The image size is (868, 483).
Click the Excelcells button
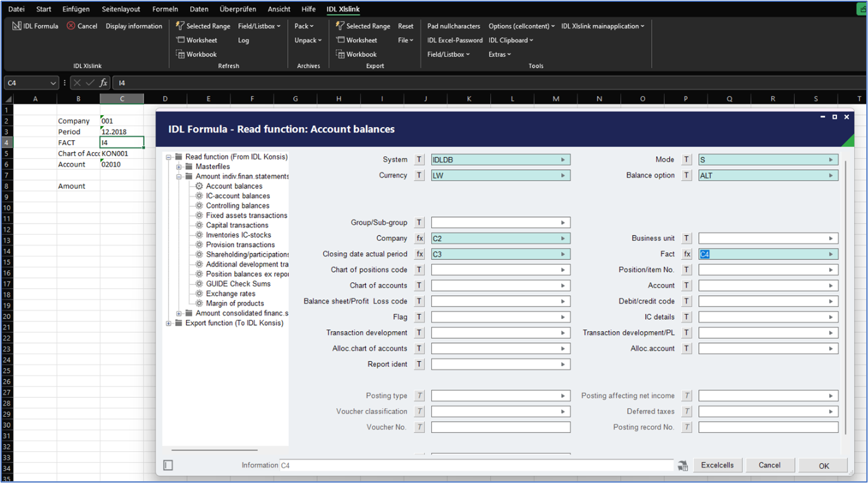[717, 465]
